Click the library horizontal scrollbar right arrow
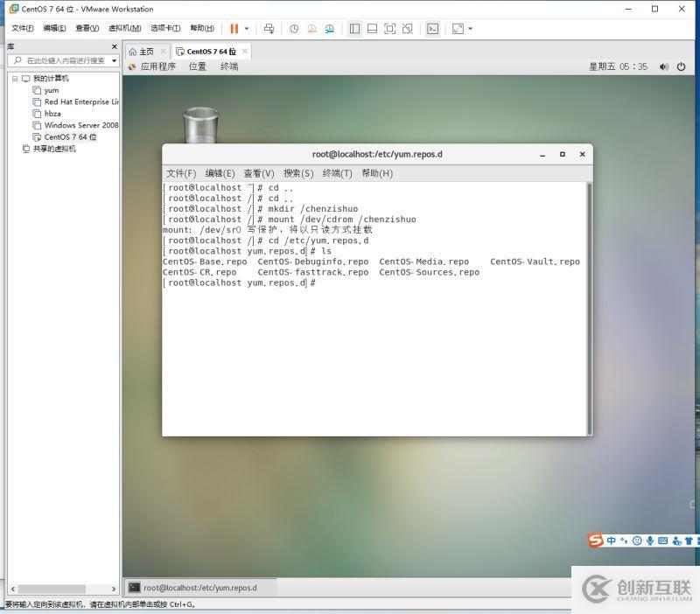 tap(114, 589)
